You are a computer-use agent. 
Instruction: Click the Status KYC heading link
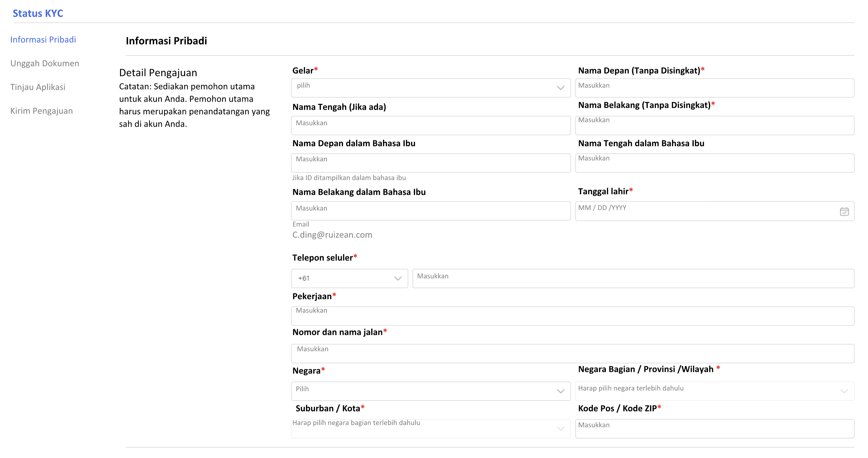(38, 13)
